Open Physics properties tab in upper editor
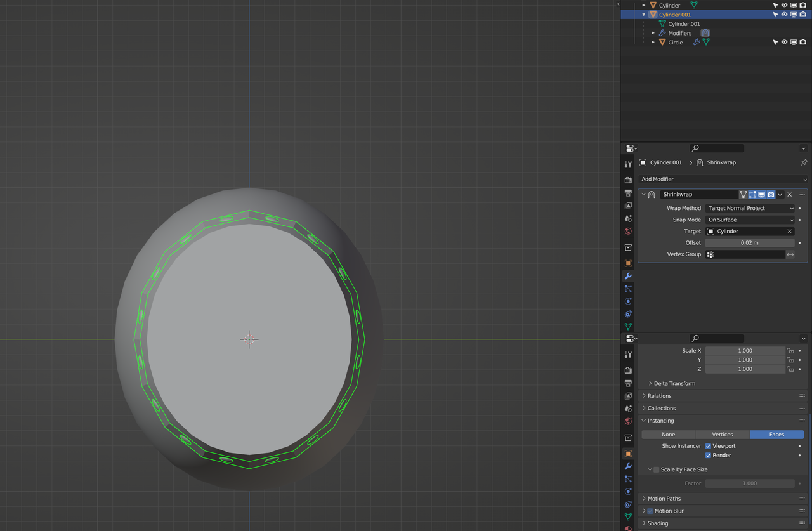The image size is (812, 531). [x=628, y=301]
